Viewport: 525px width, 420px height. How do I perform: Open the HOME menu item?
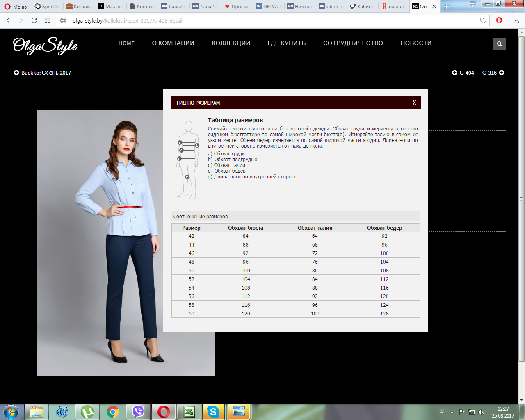tap(126, 43)
